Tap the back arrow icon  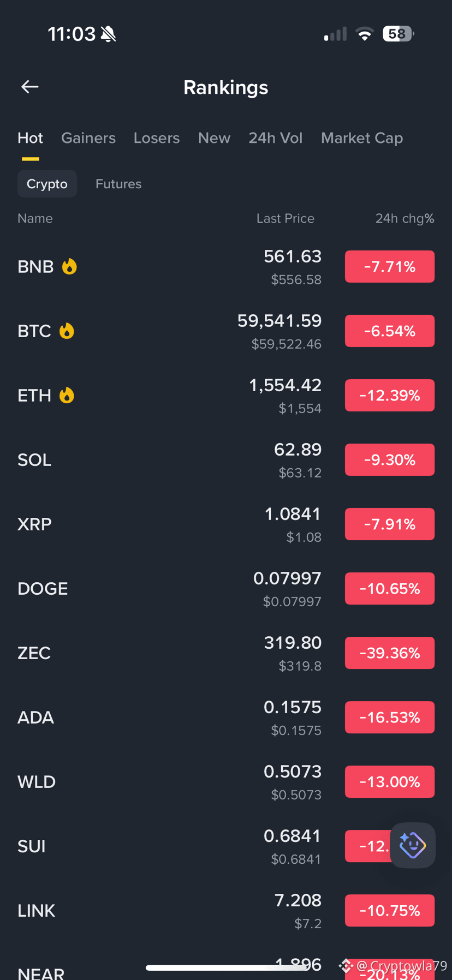(x=29, y=87)
